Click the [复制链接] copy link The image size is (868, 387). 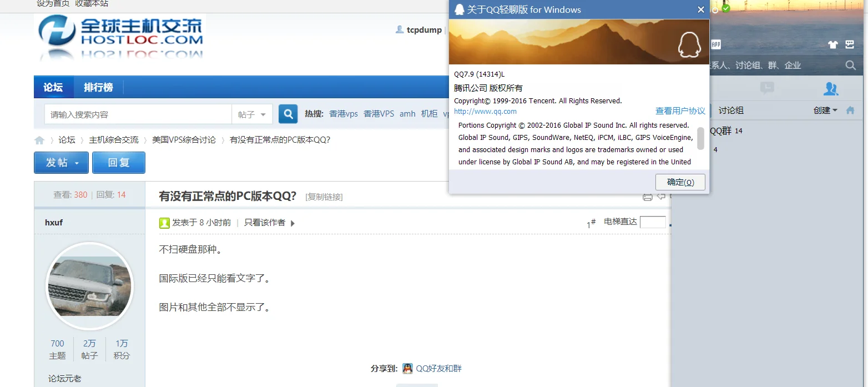click(x=324, y=197)
